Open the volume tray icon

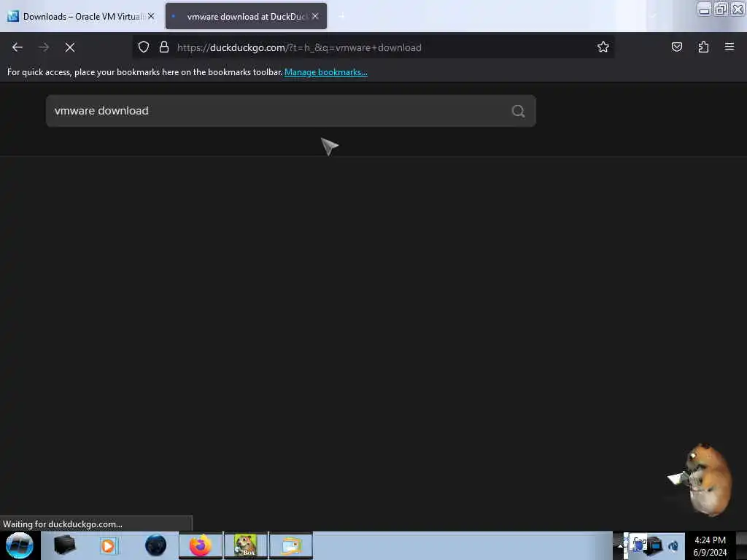673,546
